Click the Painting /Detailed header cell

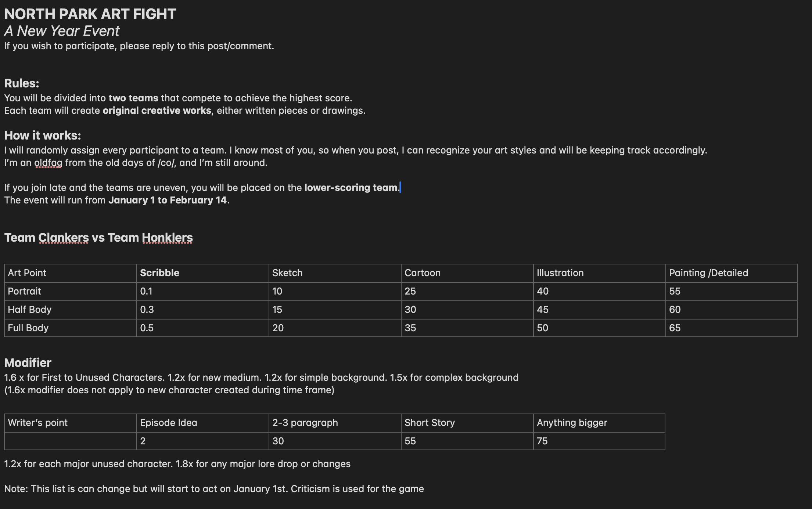708,273
